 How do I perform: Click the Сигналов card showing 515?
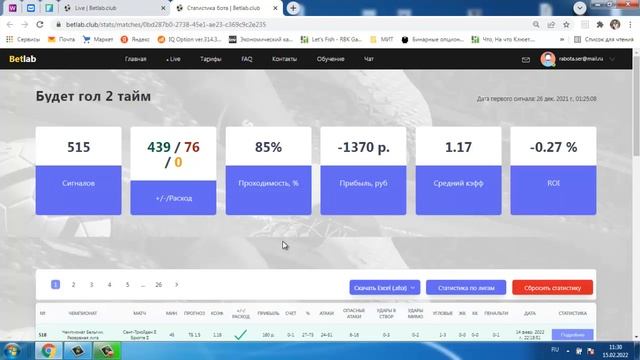click(78, 171)
